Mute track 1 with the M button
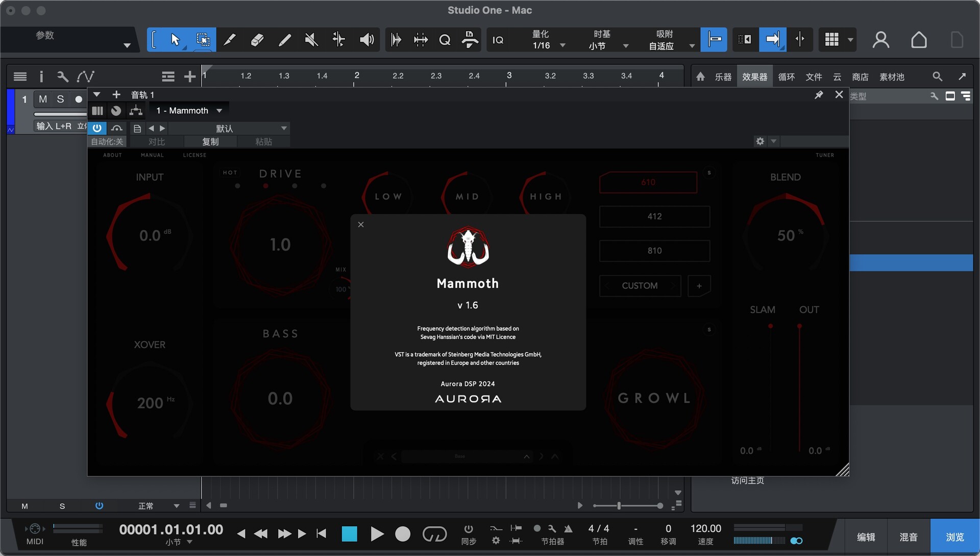 pos(43,99)
